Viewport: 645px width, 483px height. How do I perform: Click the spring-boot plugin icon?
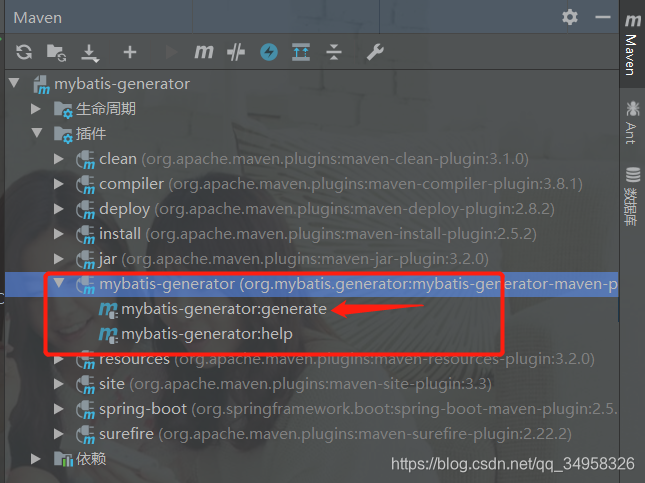pos(86,410)
